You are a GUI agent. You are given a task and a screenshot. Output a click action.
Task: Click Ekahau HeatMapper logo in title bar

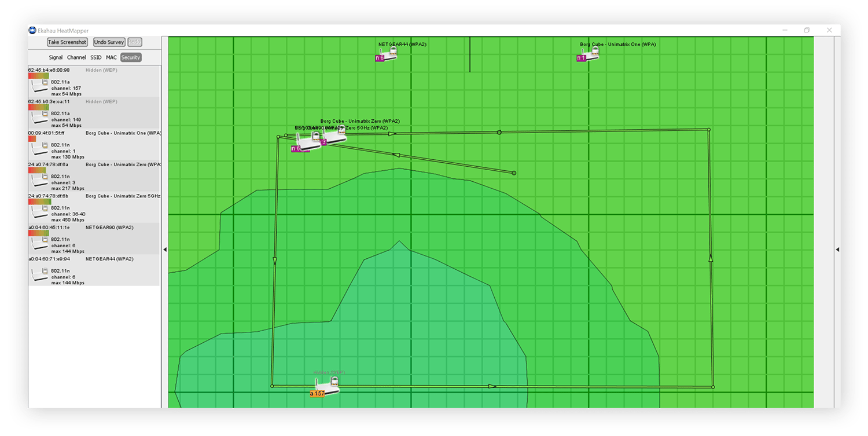(x=32, y=30)
